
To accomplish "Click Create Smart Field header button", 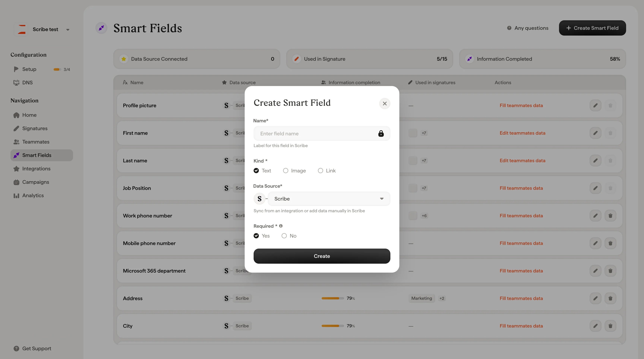I will click(x=592, y=28).
